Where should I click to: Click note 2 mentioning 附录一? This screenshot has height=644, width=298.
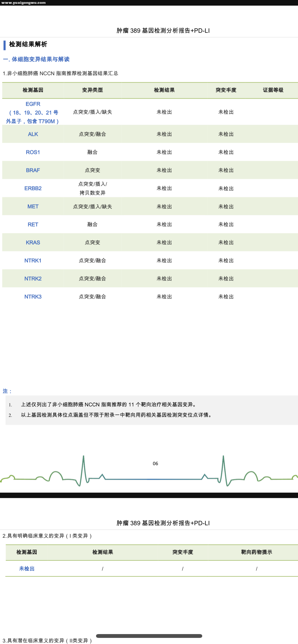coord(116,415)
